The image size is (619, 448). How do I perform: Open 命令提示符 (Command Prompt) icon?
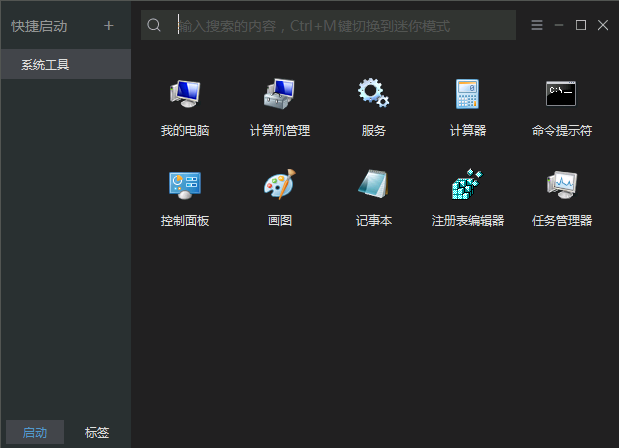click(x=561, y=94)
